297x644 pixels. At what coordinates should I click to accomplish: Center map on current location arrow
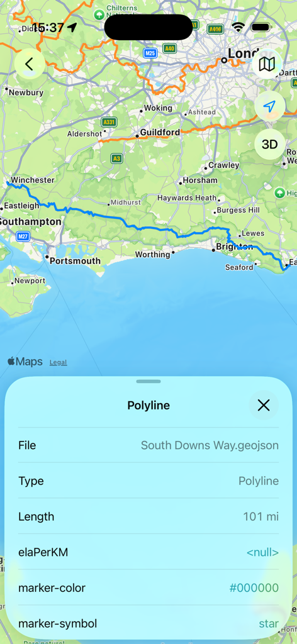[269, 107]
